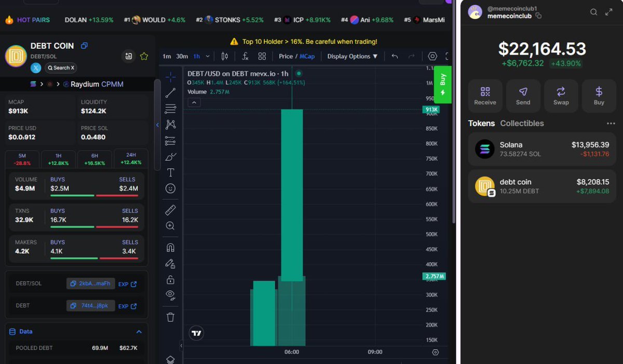The width and height of the screenshot is (623, 364).
Task: Click the wallet Buy dollar button
Action: click(x=599, y=96)
